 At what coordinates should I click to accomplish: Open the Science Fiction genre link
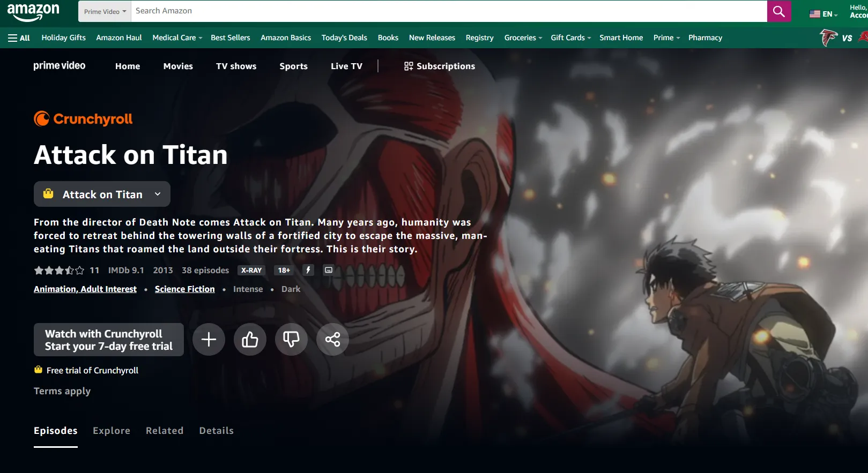tap(184, 289)
